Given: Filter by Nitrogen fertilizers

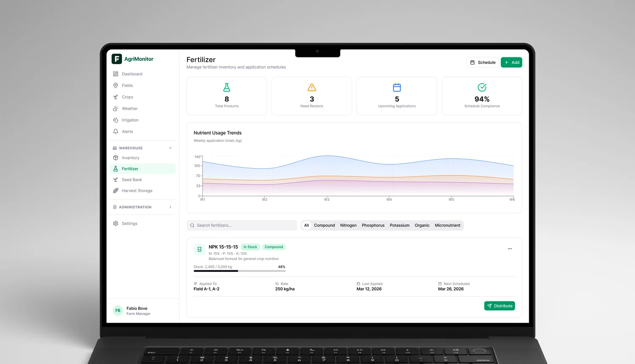Looking at the screenshot, I should click(x=348, y=225).
